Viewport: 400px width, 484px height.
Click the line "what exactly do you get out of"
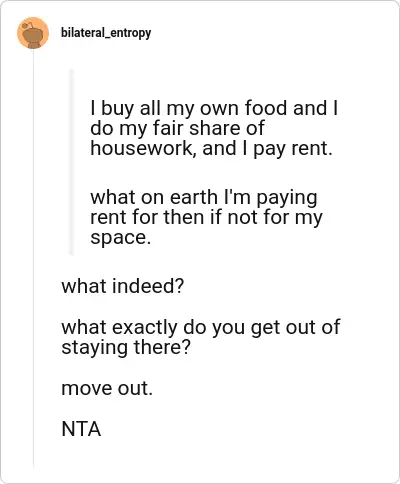pos(201,327)
